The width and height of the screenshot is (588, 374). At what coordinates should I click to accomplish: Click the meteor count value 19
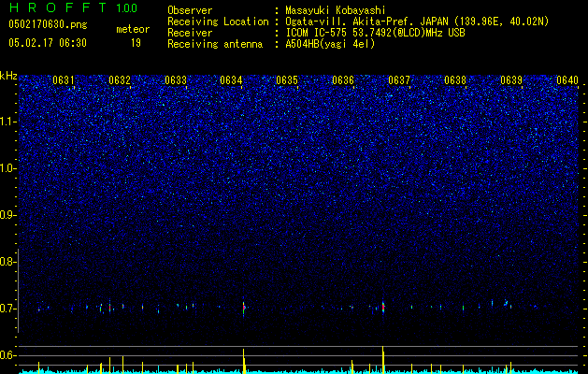click(136, 43)
